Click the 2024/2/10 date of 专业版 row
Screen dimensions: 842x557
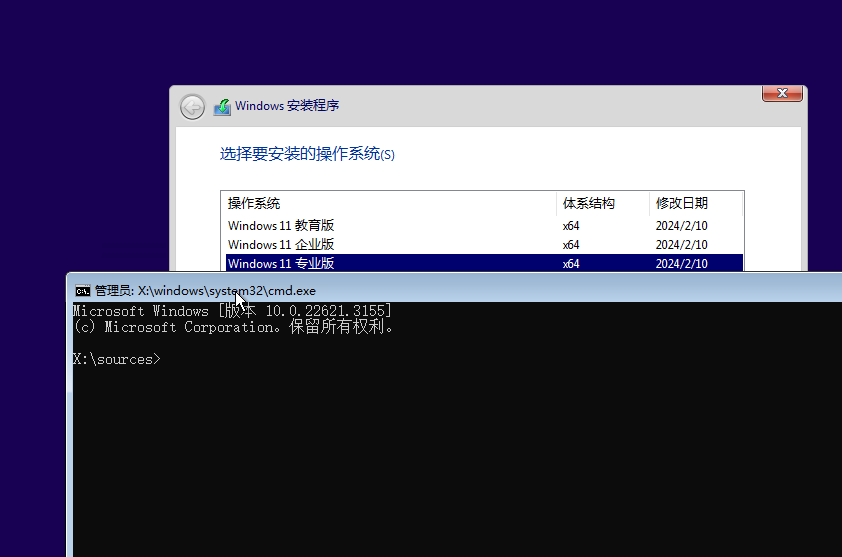[x=681, y=264]
